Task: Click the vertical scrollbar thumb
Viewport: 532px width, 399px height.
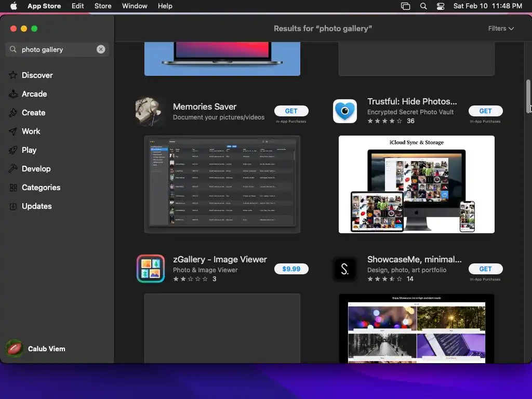Action: (528, 96)
